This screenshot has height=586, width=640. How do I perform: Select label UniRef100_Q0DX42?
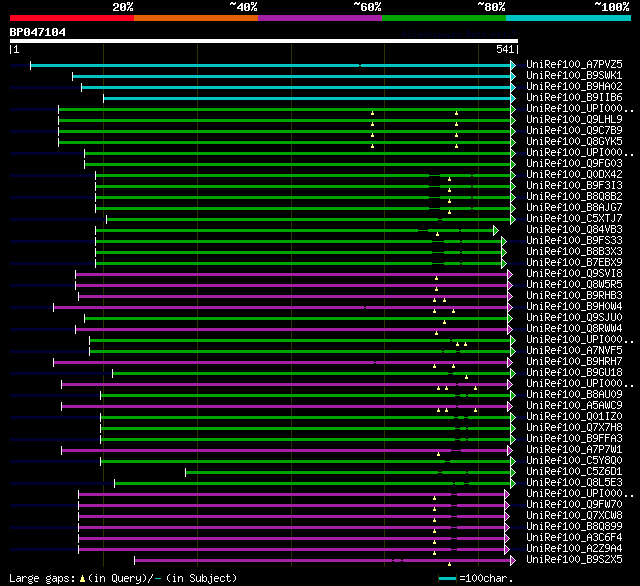(574, 175)
